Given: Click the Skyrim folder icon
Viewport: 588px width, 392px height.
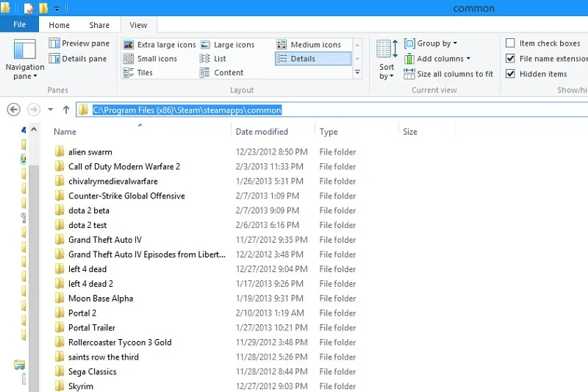Looking at the screenshot, I should (60, 385).
